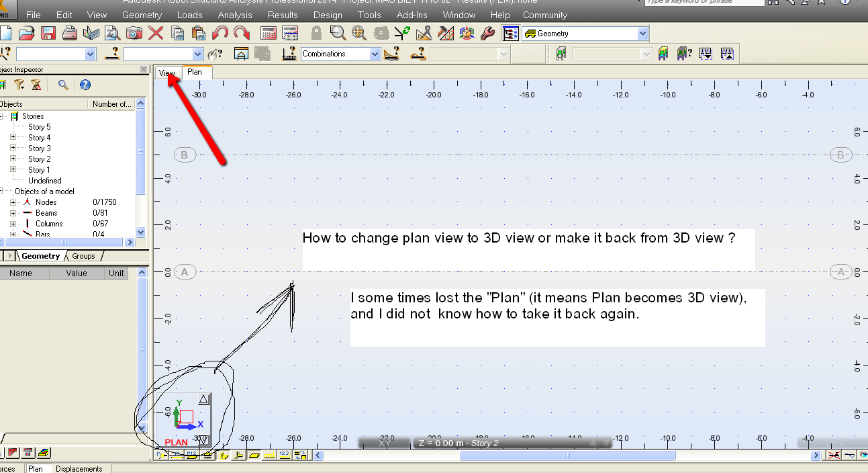
Task: Open the Print tool from the toolbar
Action: [69, 32]
